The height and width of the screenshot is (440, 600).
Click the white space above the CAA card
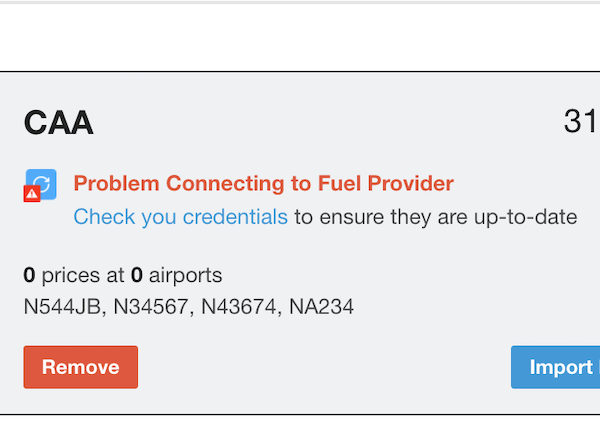(x=300, y=37)
